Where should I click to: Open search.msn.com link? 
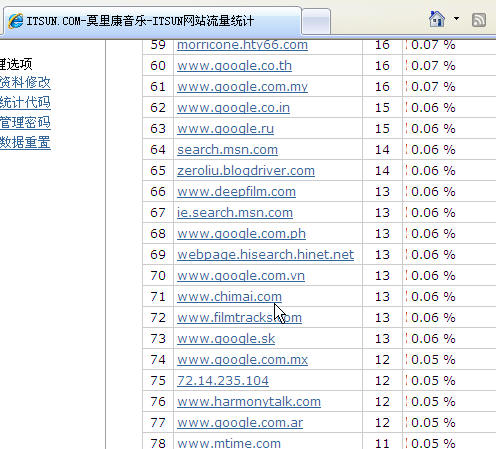[x=227, y=150]
